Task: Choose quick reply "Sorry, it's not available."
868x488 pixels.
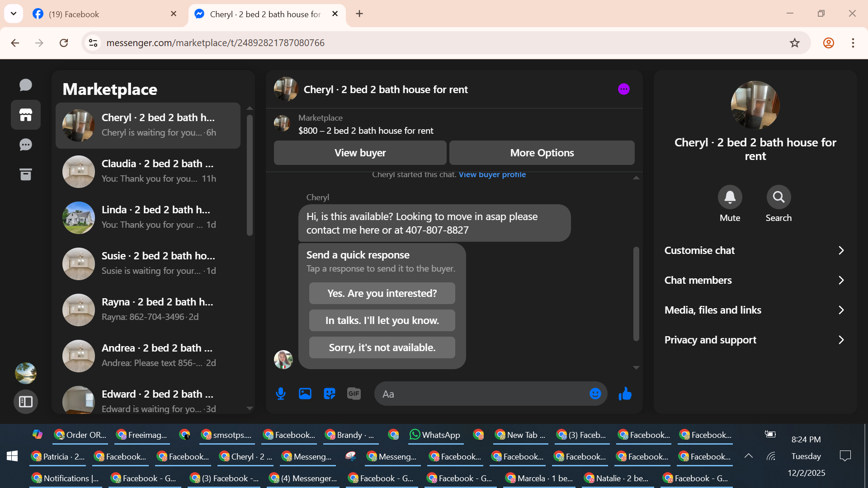Action: [382, 347]
